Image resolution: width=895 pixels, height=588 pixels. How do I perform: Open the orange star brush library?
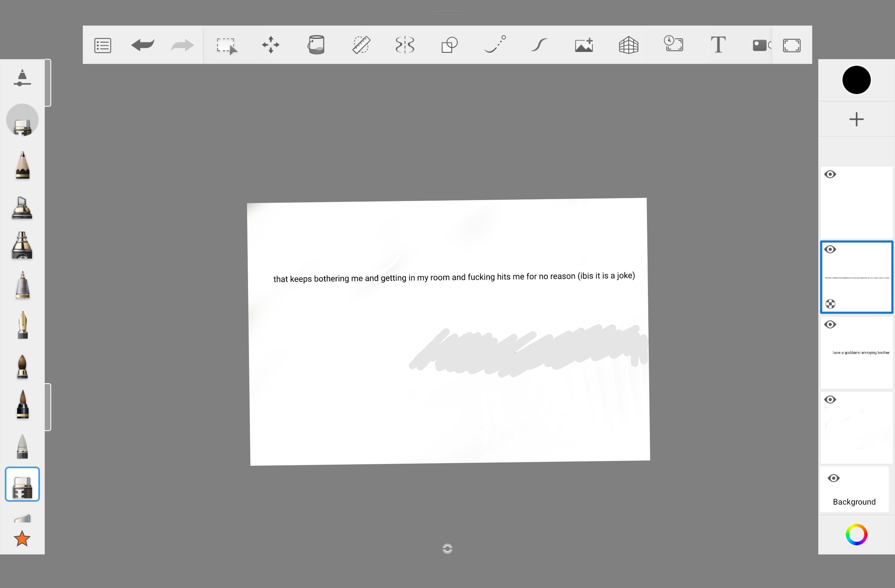(x=22, y=538)
